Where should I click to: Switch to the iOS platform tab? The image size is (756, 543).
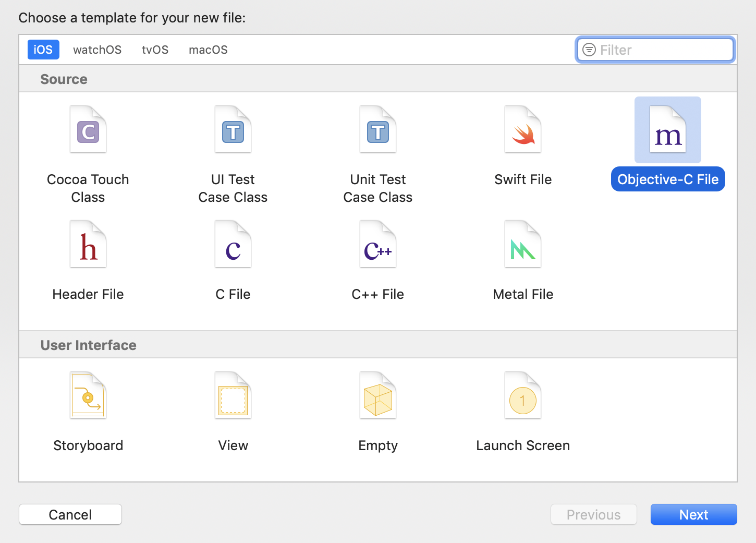click(x=43, y=50)
